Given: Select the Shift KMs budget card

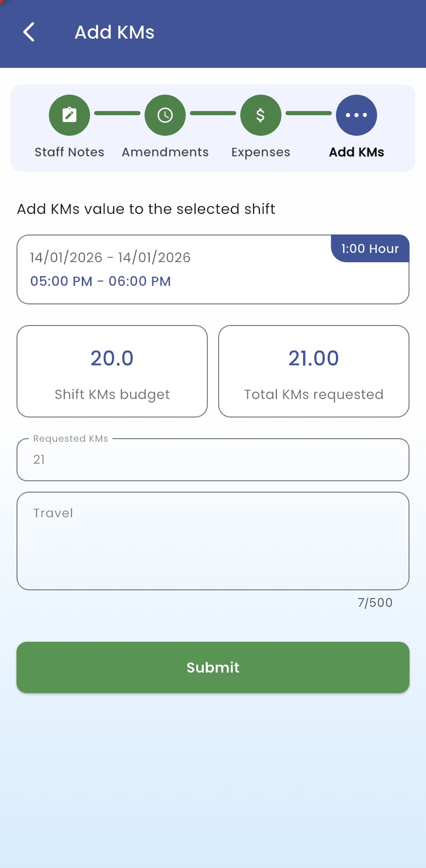Looking at the screenshot, I should [x=112, y=371].
